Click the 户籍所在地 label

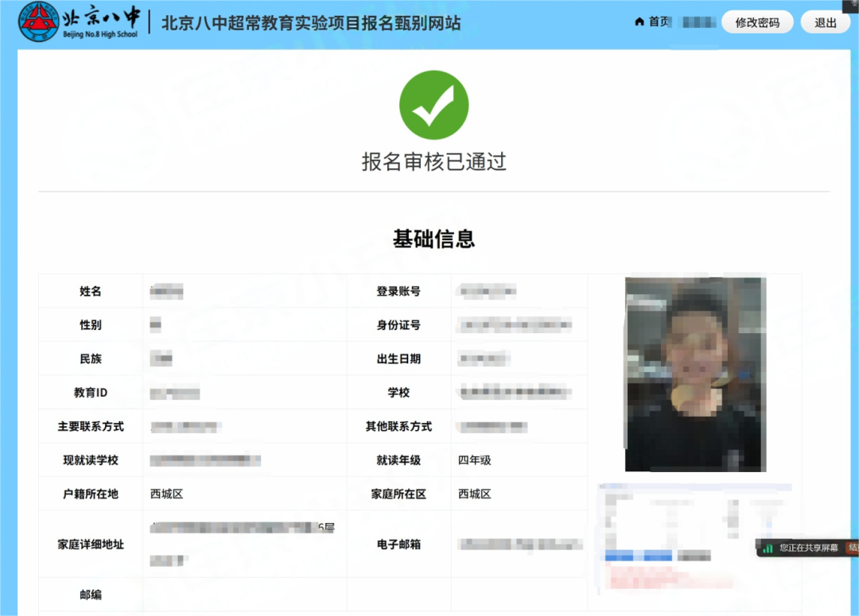point(91,494)
